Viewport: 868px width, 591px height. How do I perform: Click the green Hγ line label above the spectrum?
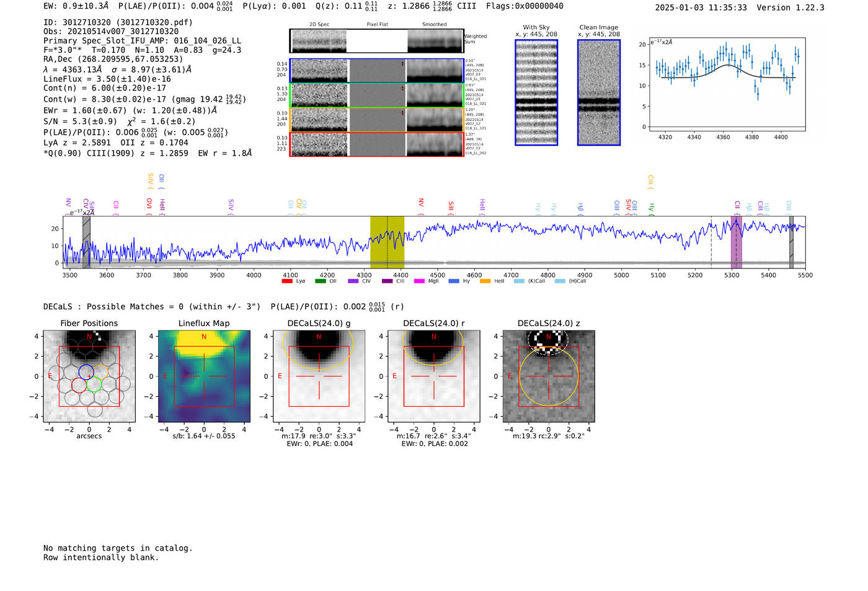(651, 209)
